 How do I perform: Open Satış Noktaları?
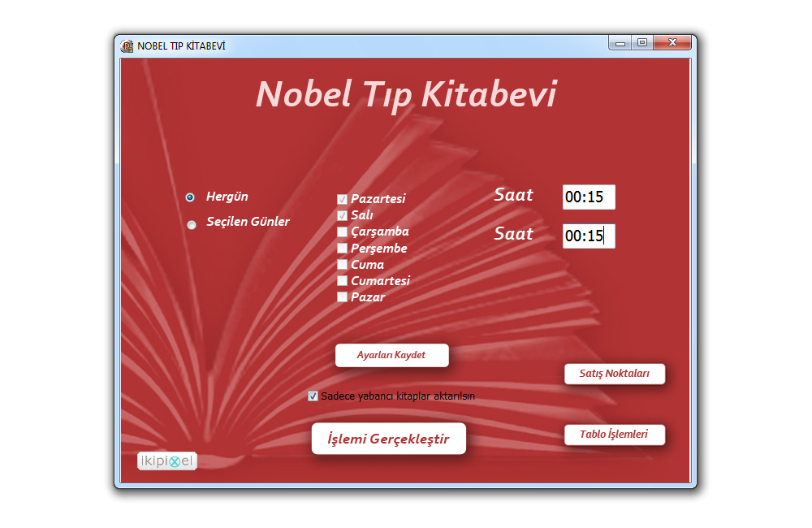(614, 374)
